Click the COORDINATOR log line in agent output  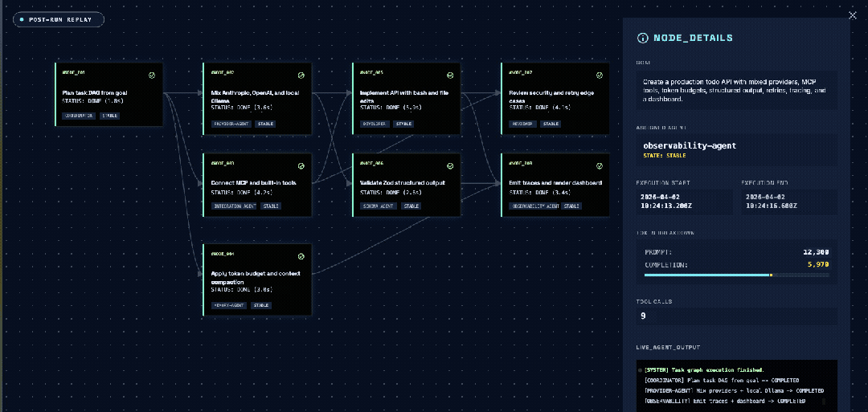point(721,381)
